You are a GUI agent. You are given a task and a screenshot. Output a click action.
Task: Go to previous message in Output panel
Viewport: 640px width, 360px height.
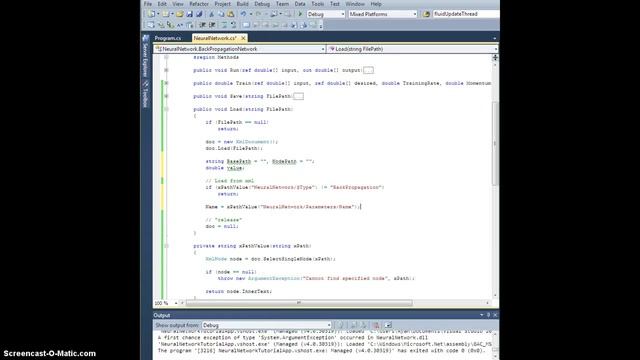click(354, 325)
